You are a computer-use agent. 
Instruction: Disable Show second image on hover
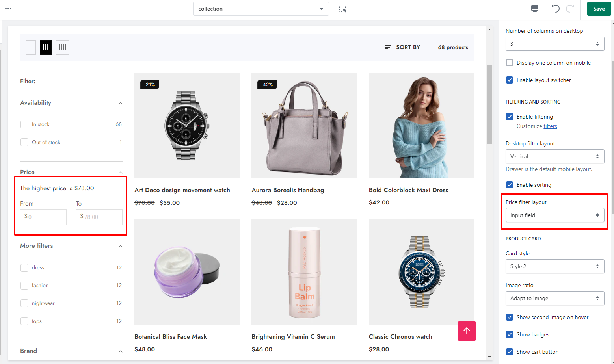[x=510, y=317]
